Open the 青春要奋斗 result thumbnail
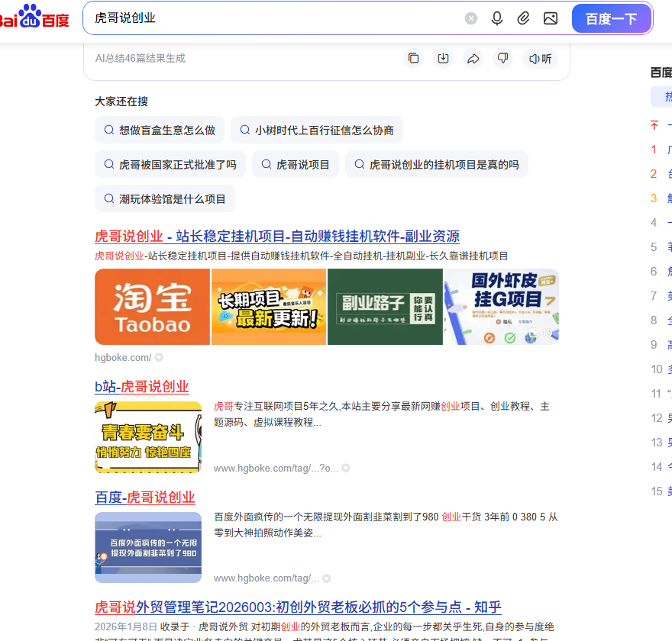Screen dimensions: 672x641 [148, 437]
